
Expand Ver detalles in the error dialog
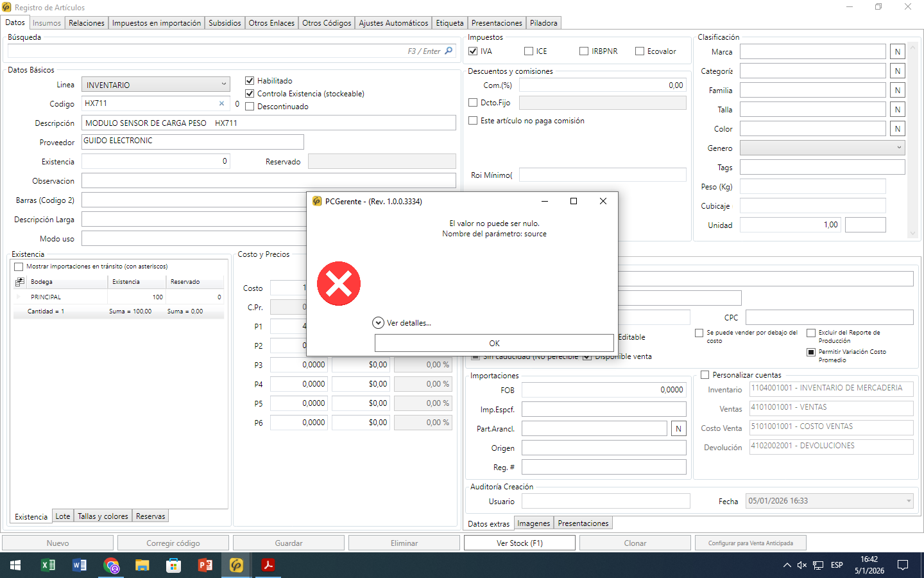click(379, 323)
